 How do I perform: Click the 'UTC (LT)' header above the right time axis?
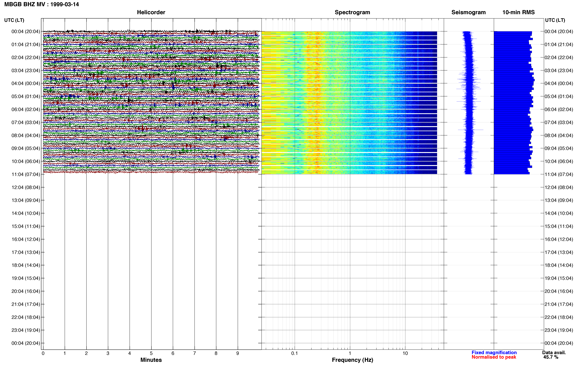pos(555,20)
